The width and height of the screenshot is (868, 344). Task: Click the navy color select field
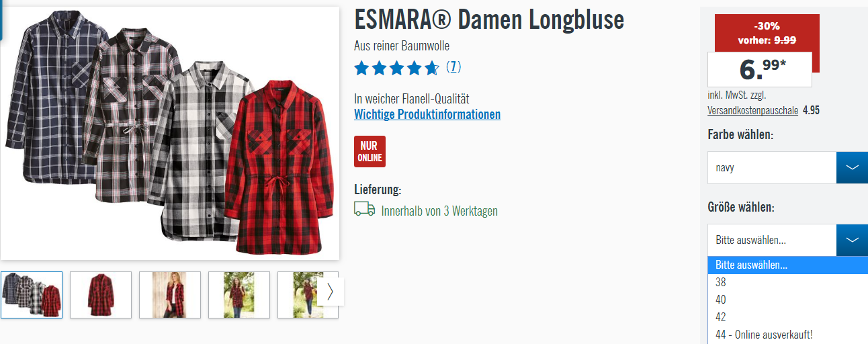click(772, 167)
